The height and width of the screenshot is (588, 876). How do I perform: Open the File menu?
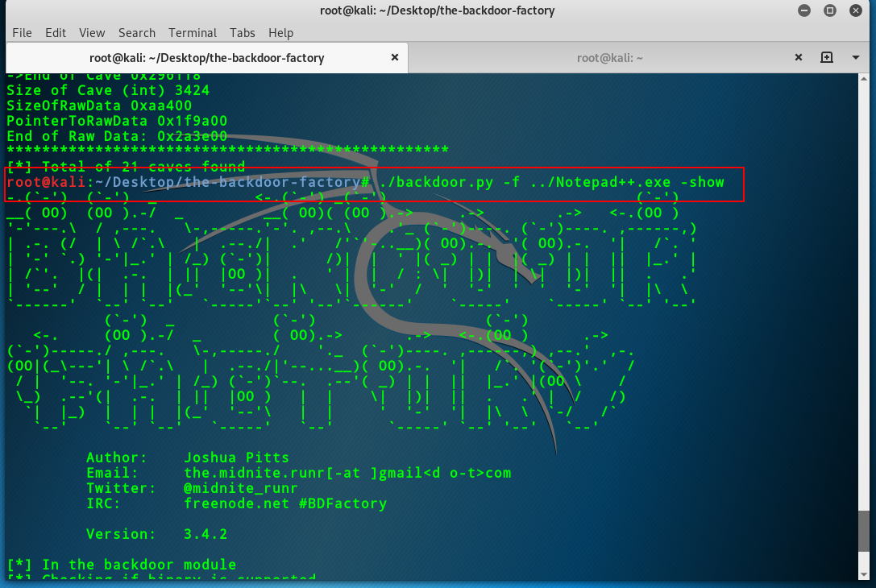(x=22, y=33)
